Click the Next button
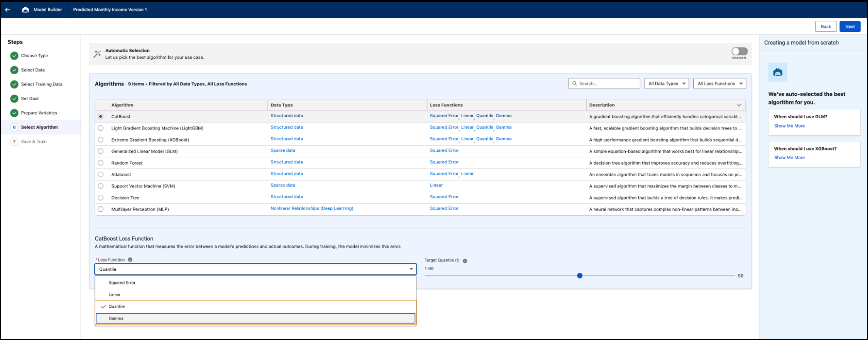 pyautogui.click(x=850, y=27)
